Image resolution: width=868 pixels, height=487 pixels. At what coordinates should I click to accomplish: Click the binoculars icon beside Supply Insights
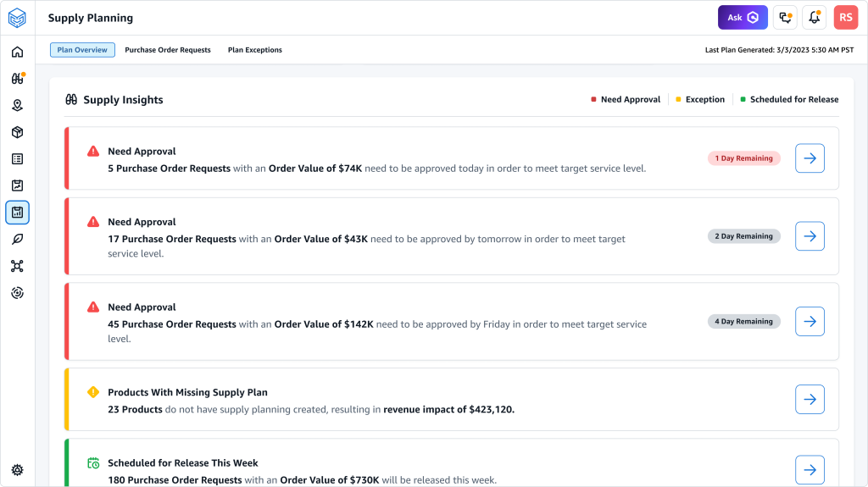coord(71,100)
